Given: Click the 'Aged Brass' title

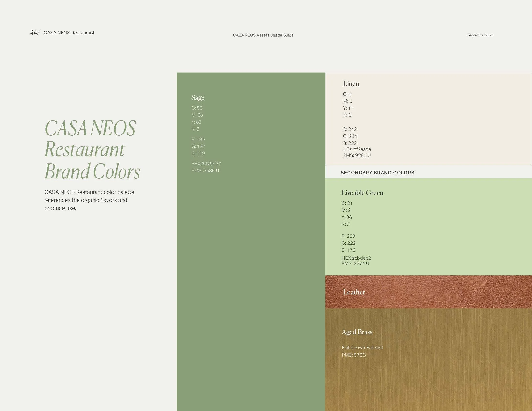Looking at the screenshot, I should coord(357,332).
